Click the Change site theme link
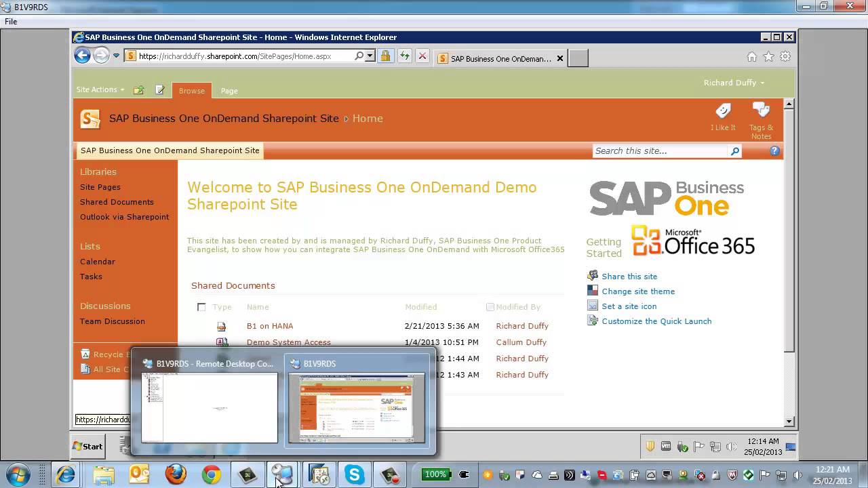The width and height of the screenshot is (868, 488). tap(638, 291)
